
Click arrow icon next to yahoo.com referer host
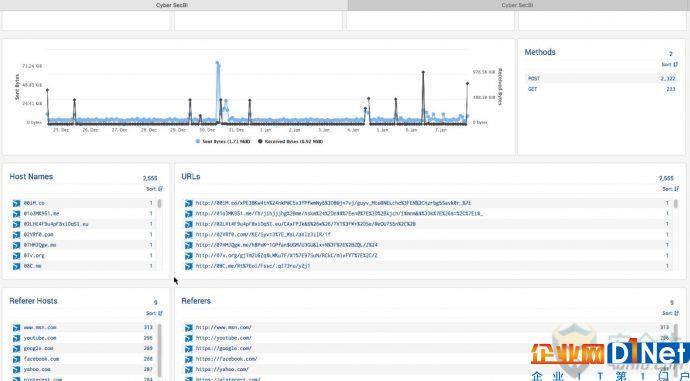coord(16,370)
